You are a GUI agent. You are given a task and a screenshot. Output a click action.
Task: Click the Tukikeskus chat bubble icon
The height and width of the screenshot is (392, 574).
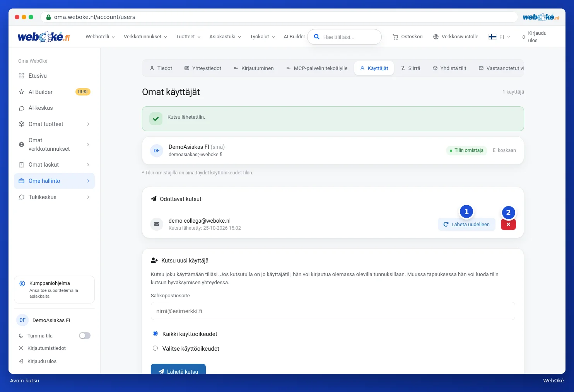tap(21, 197)
